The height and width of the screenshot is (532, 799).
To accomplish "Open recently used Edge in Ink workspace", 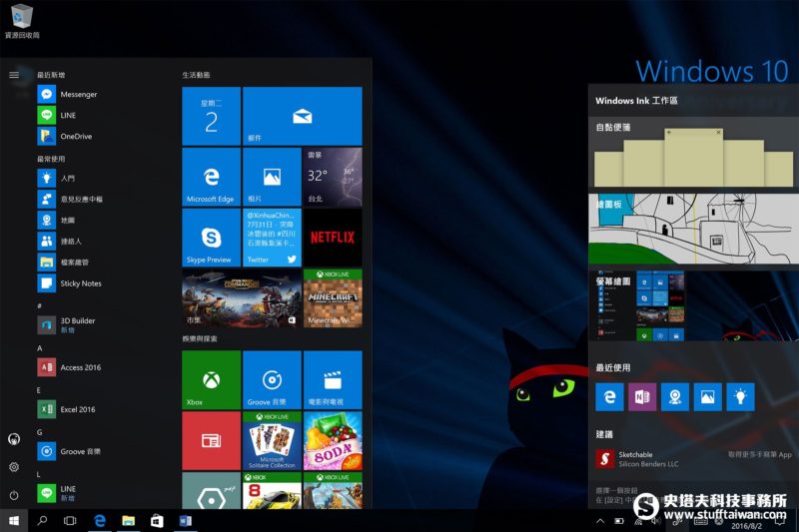I will pyautogui.click(x=609, y=396).
